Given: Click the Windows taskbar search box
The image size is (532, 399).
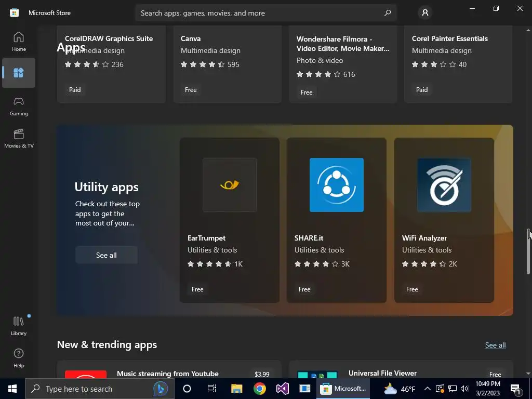Looking at the screenshot, I should pyautogui.click(x=99, y=389).
